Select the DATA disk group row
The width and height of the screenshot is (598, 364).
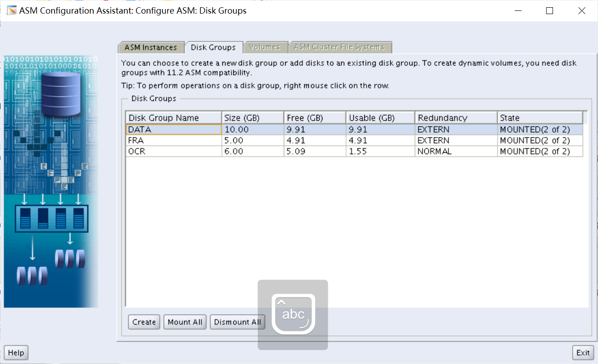coord(354,130)
